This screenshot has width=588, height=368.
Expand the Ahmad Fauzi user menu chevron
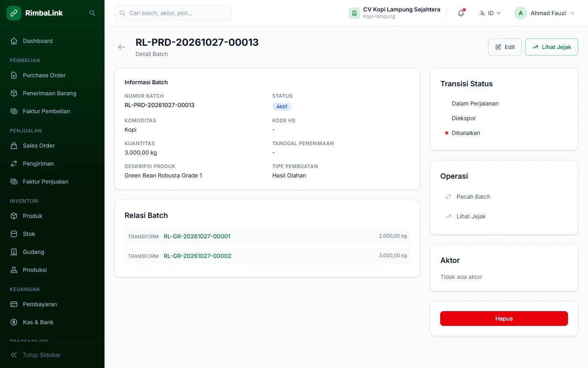point(572,13)
